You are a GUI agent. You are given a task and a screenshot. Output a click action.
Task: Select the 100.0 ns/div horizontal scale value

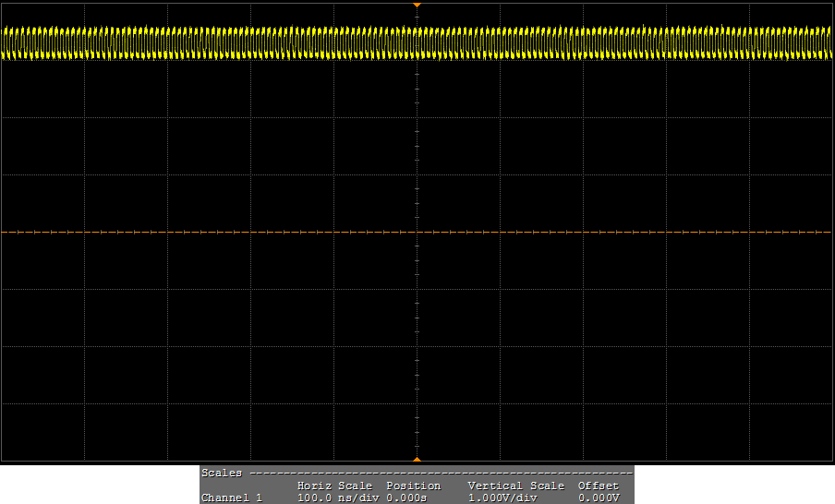point(338,498)
